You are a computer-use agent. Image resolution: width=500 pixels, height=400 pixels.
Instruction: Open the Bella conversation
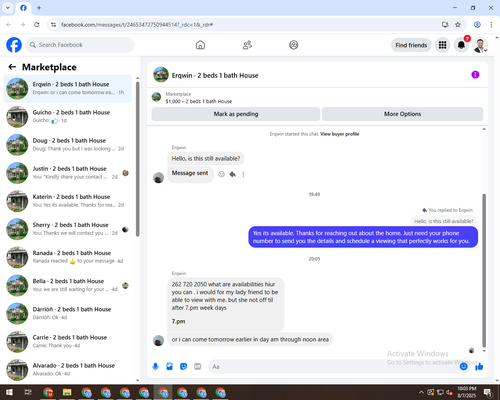coord(67,285)
